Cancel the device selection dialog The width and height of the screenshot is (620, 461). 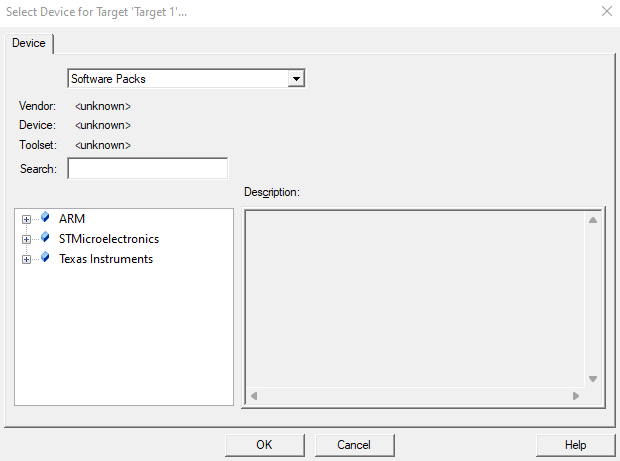pyautogui.click(x=354, y=445)
